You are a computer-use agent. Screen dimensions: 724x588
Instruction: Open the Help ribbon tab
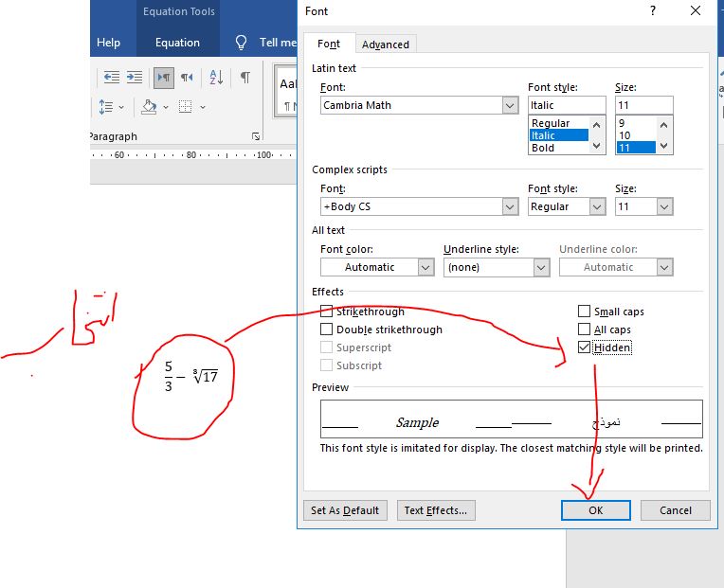(109, 43)
